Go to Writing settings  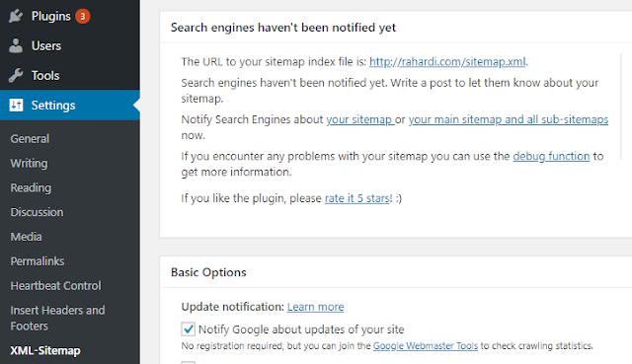pyautogui.click(x=29, y=163)
